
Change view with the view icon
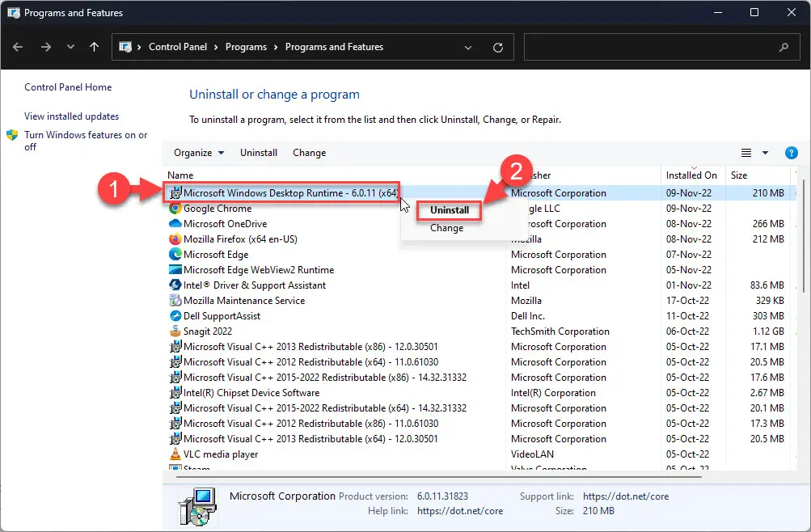coord(746,153)
